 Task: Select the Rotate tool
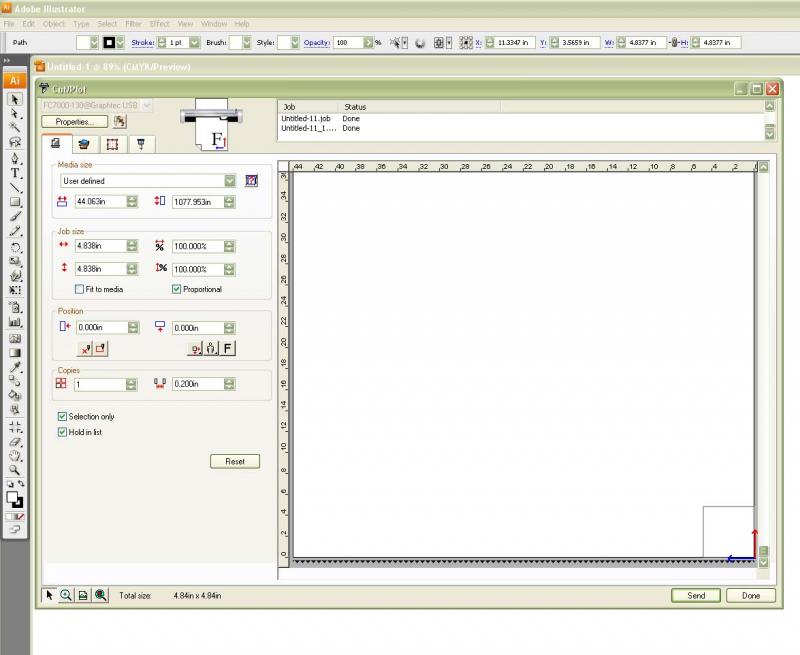pos(15,247)
